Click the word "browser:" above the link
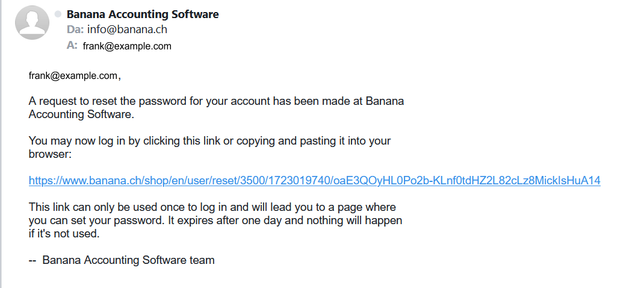The width and height of the screenshot is (644, 288). 50,154
